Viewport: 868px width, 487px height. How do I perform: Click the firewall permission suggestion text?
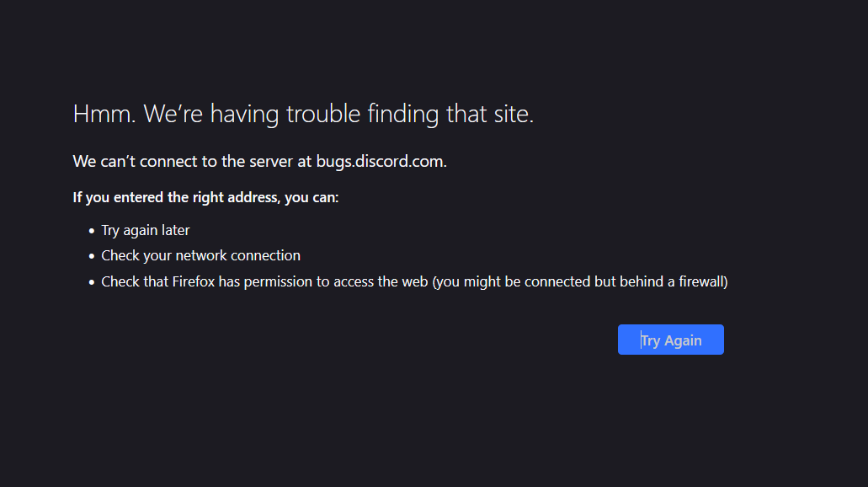point(414,281)
